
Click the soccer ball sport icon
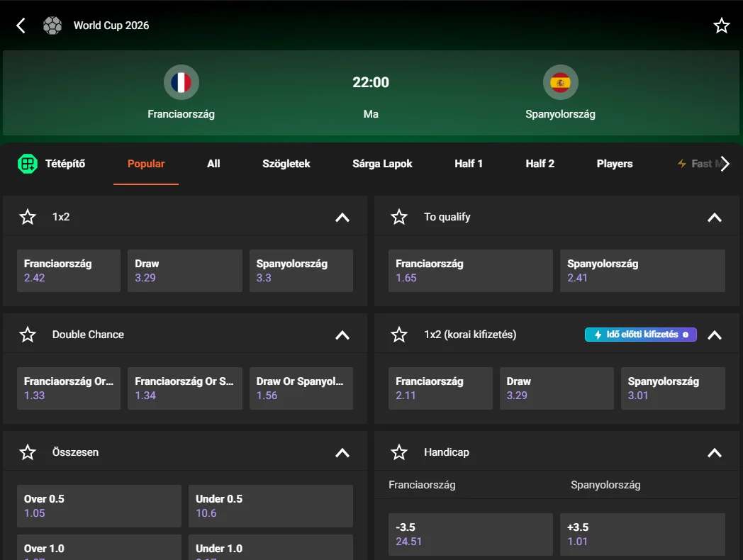pos(52,26)
